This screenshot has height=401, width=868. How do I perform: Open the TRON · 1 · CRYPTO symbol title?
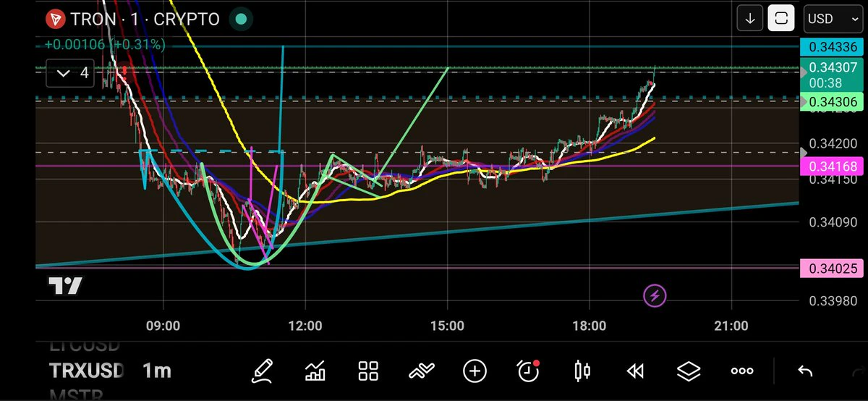(x=145, y=19)
